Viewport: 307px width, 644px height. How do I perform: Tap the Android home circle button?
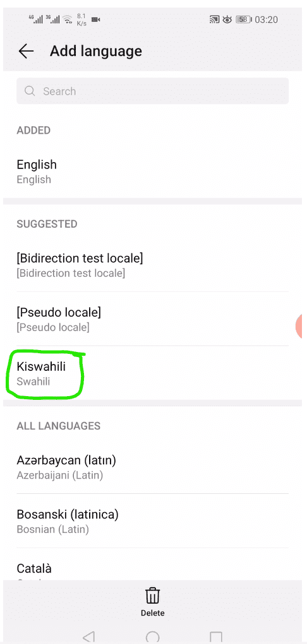click(x=153, y=637)
